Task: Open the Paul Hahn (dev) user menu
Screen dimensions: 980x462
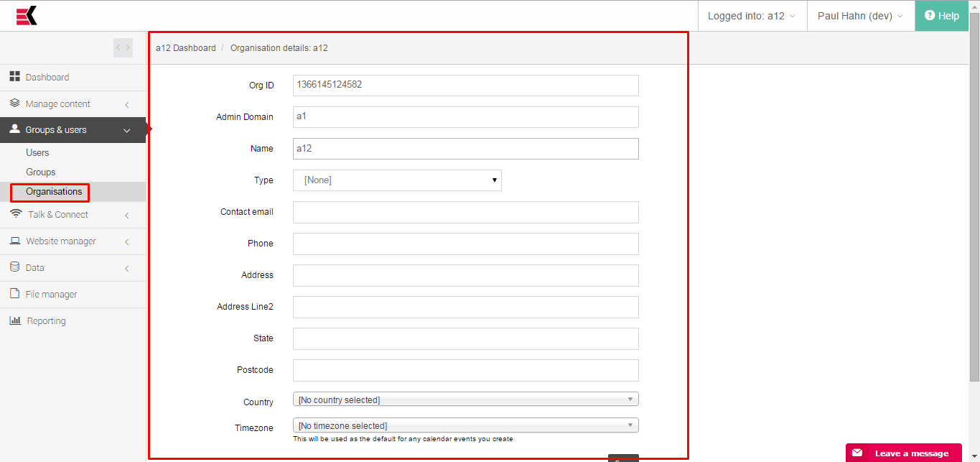Action: click(x=860, y=16)
